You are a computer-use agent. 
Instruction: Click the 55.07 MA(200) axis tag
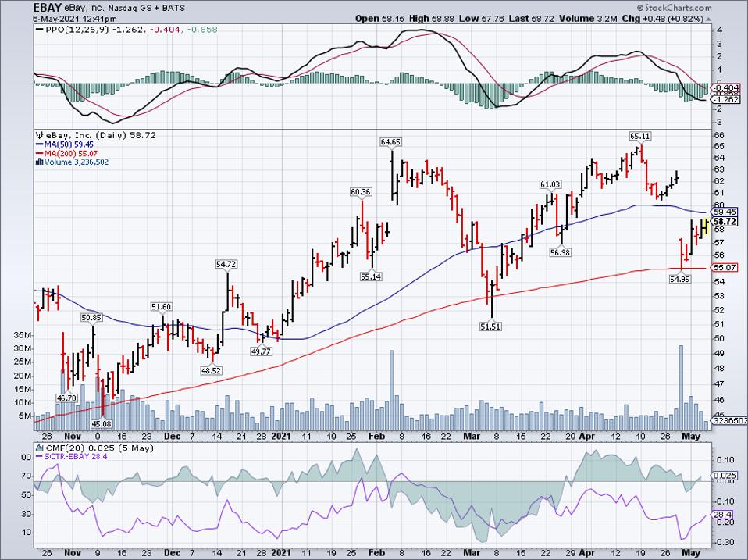724,268
